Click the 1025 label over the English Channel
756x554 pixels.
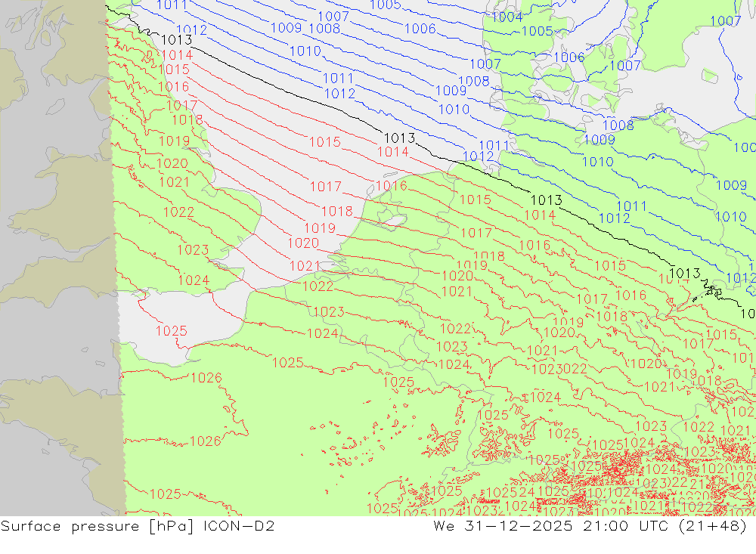click(x=171, y=331)
